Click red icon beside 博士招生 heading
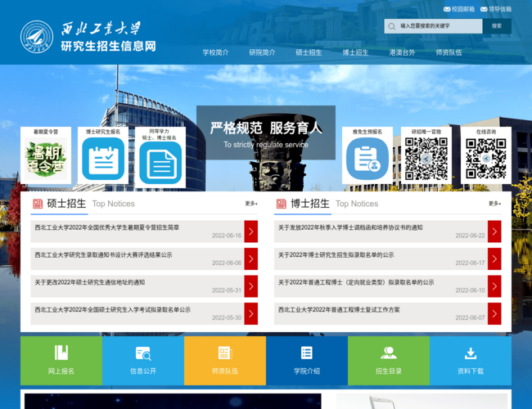This screenshot has height=409, width=532. point(282,204)
